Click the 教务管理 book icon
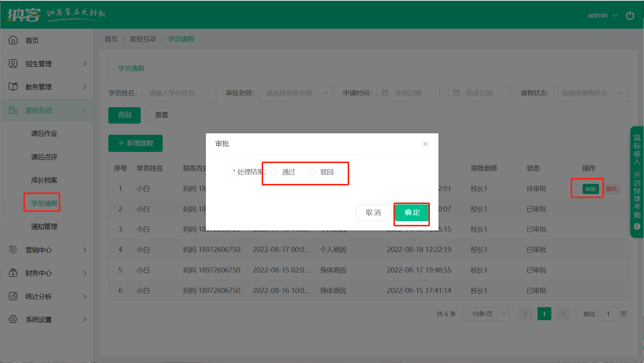Image resolution: width=644 pixels, height=363 pixels. click(13, 87)
